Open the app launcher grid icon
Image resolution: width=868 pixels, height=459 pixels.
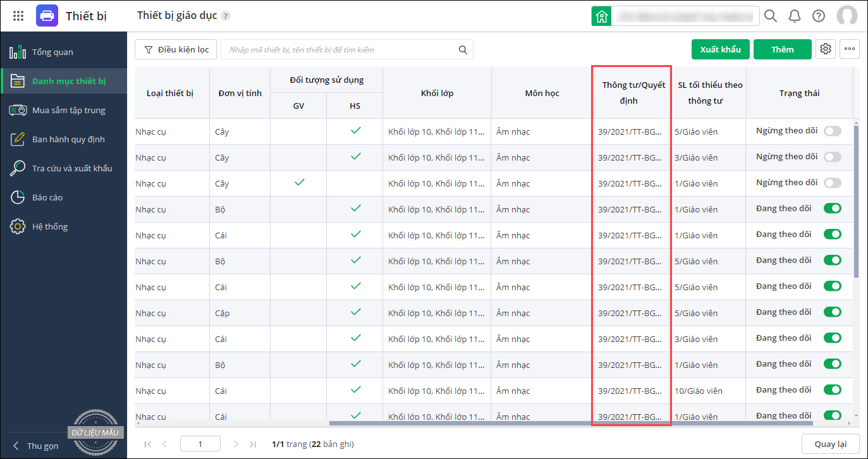pyautogui.click(x=18, y=16)
